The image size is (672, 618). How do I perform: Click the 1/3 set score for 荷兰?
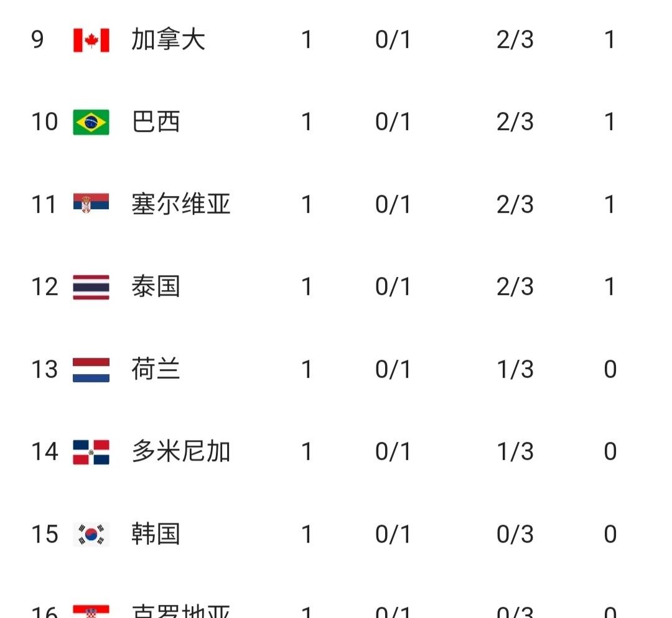(x=515, y=370)
